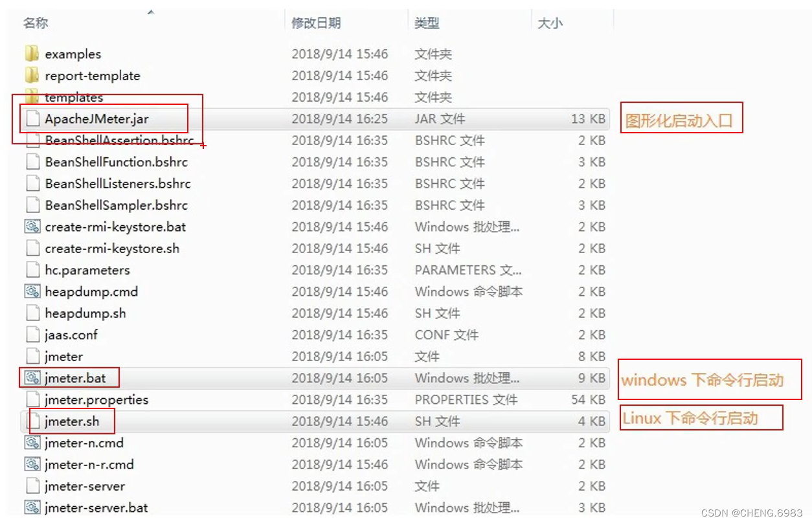Screen dimensions: 812x523
Task: Sort files by the 类型 column header
Action: pyautogui.click(x=427, y=23)
